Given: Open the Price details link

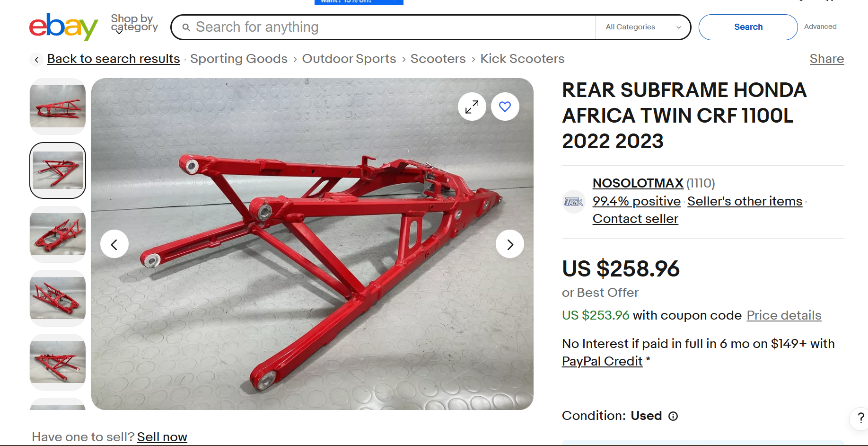Looking at the screenshot, I should 784,315.
